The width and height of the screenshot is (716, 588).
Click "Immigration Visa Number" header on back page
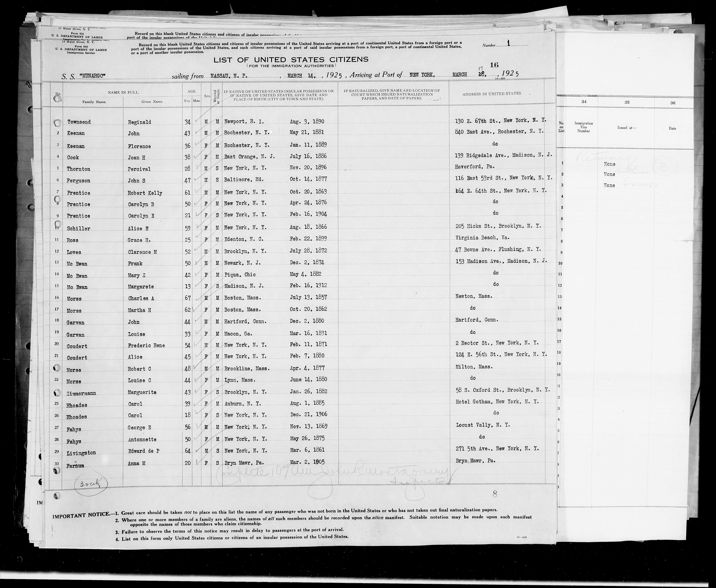point(584,127)
